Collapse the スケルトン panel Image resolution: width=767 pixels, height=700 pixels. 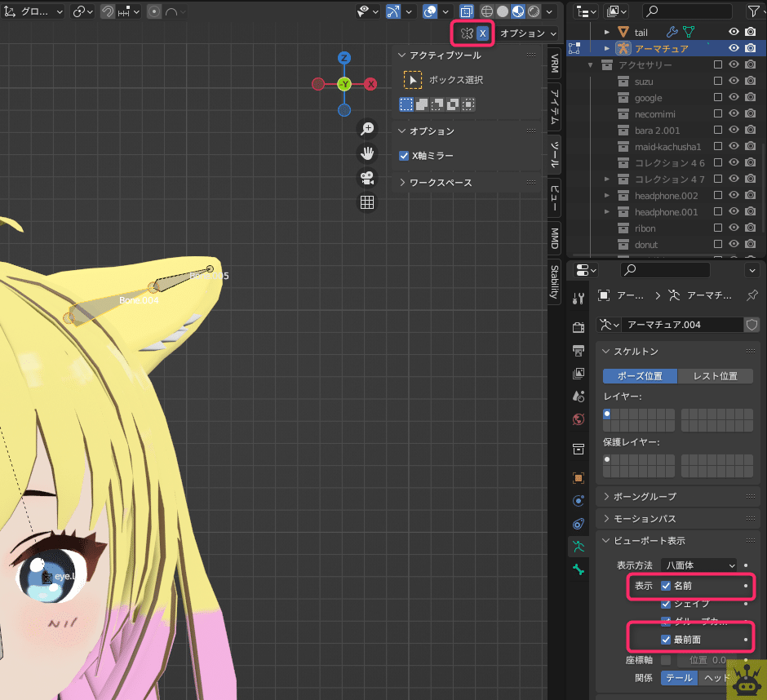(606, 351)
